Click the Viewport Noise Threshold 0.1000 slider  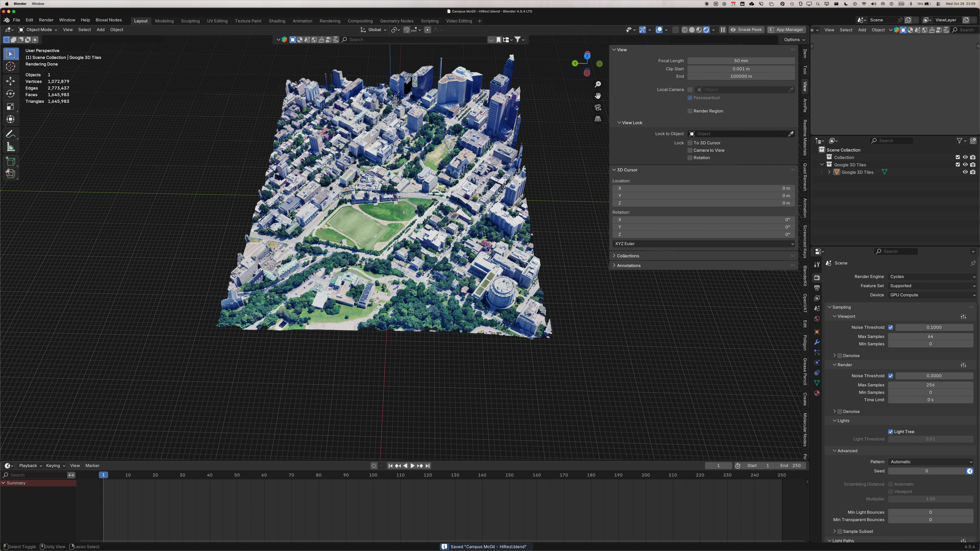934,327
